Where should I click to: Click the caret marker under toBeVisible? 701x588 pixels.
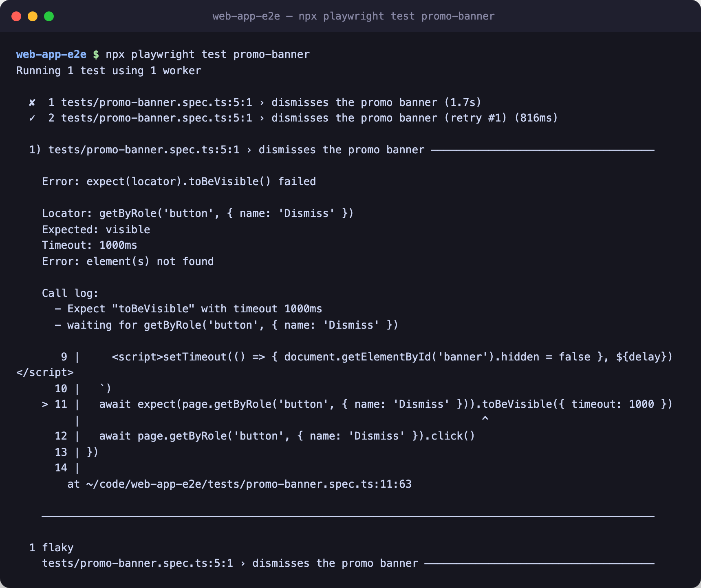(485, 419)
